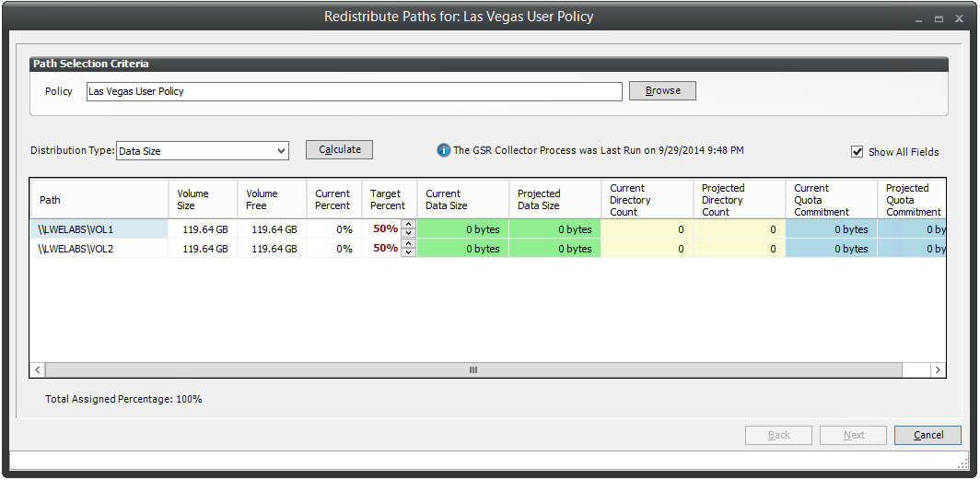Click VOL1 Current Directory Count cell
The width and height of the screenshot is (980, 480).
[647, 229]
